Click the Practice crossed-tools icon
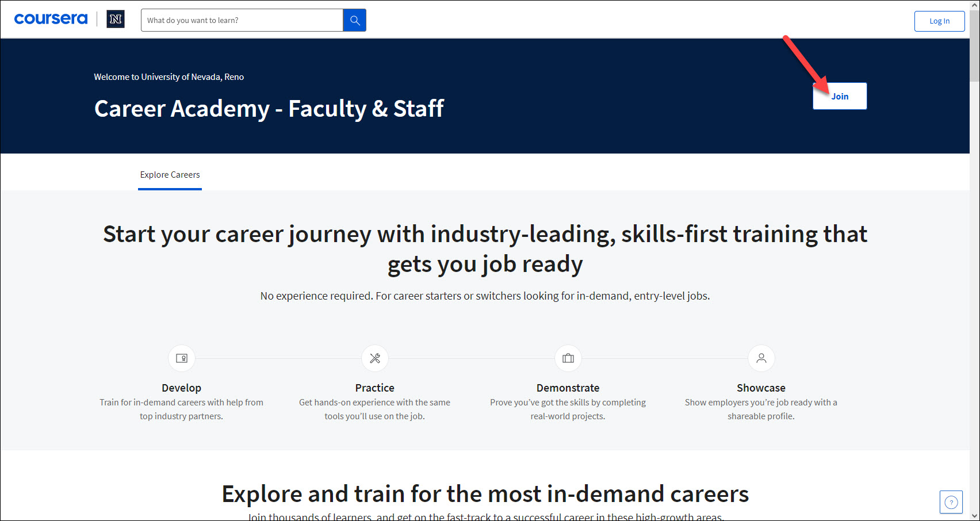The width and height of the screenshot is (980, 521). click(x=374, y=358)
